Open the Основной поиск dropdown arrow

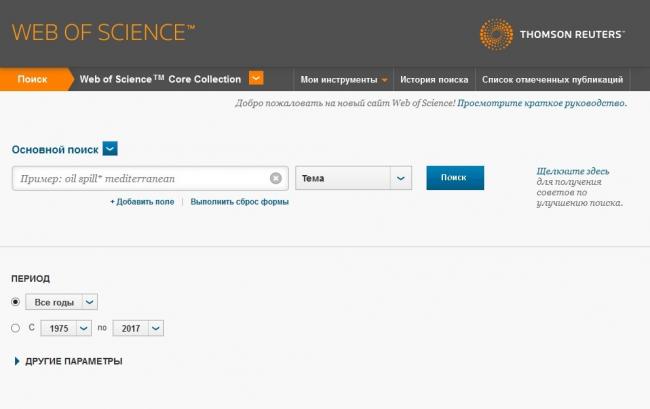(x=110, y=149)
